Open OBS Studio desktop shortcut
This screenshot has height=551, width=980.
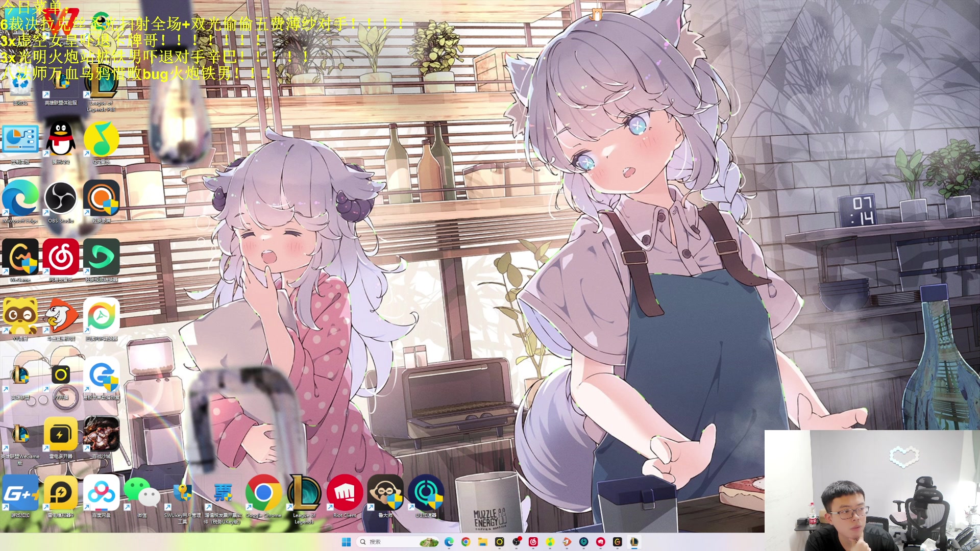pos(61,202)
